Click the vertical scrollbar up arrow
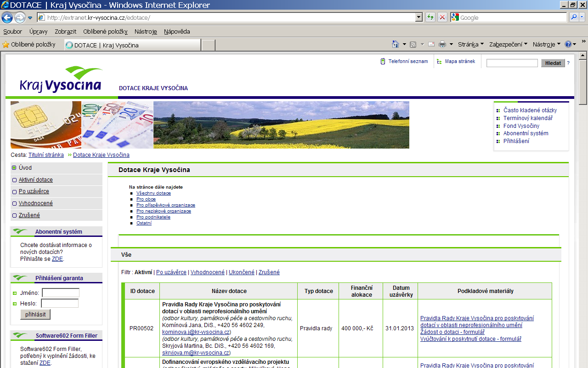588x368 pixels. 583,55
